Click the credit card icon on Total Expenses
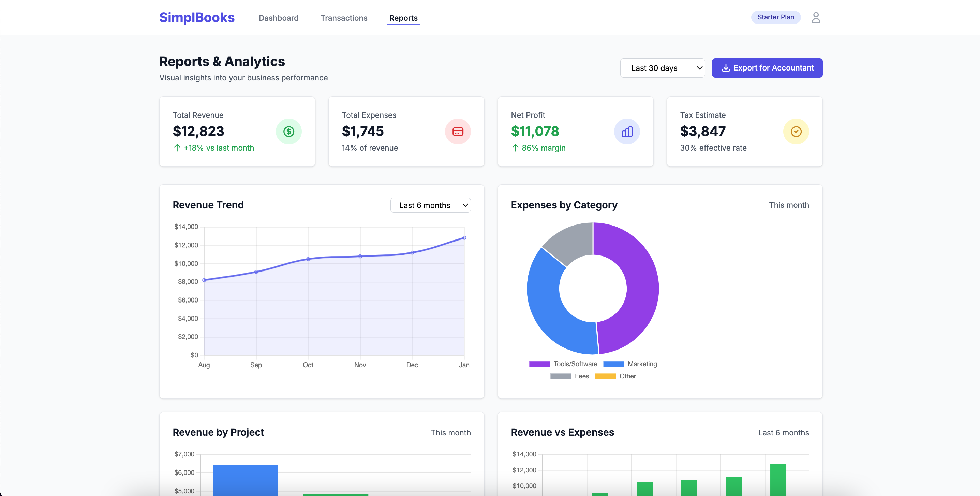 click(x=458, y=131)
